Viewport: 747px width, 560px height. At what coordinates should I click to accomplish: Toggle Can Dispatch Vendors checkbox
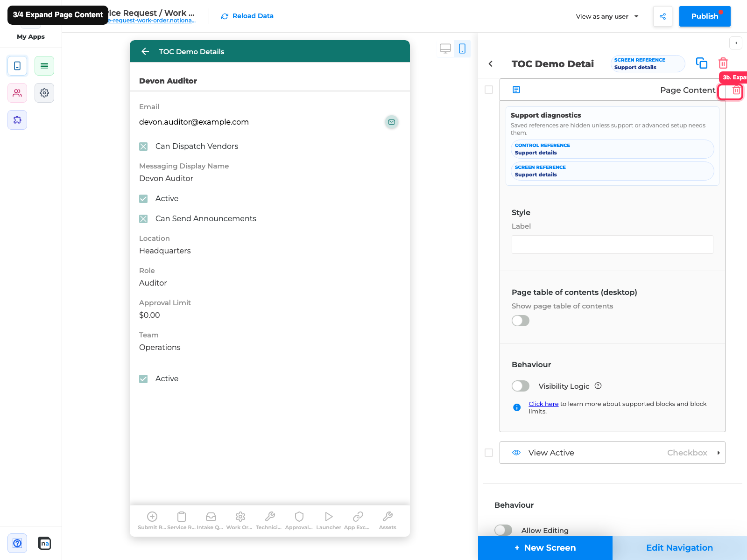coord(143,147)
